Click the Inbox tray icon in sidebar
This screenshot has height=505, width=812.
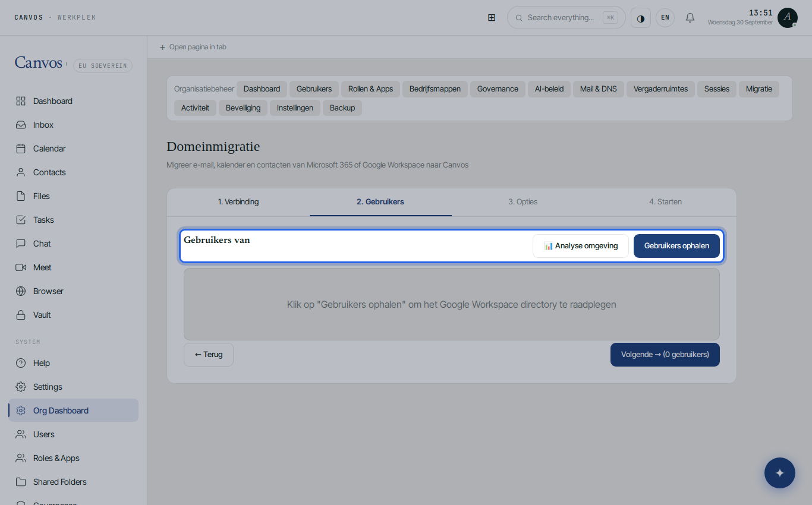[x=21, y=125]
